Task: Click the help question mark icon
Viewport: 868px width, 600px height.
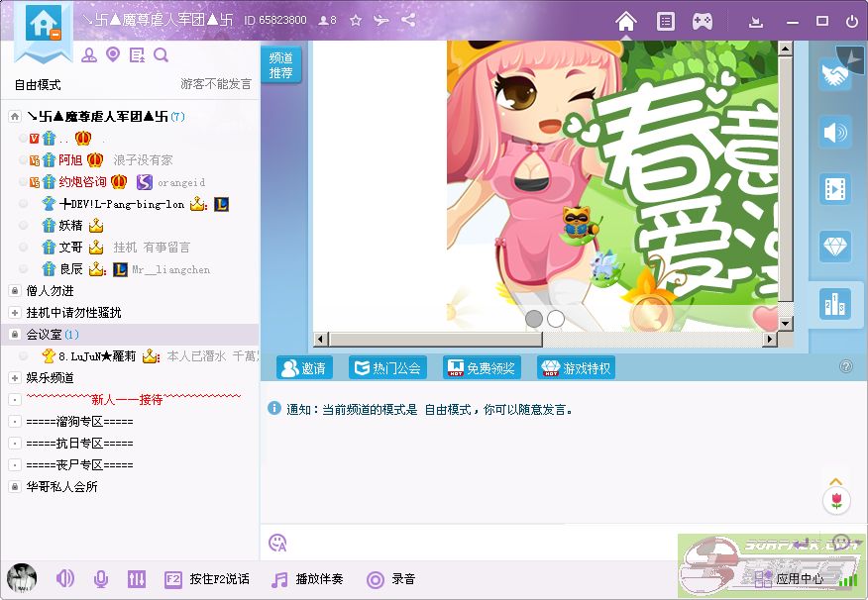Action: [x=846, y=366]
